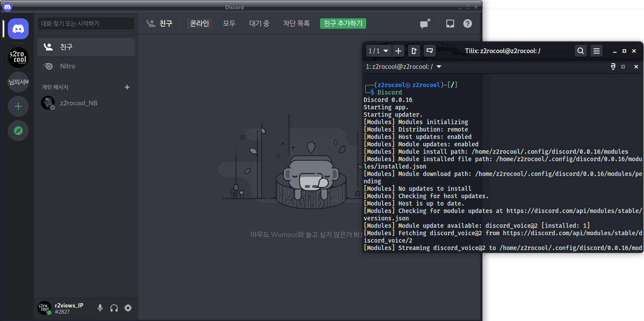Expand terminal title 1: z2rocool@z2rocool dropdown arrow

pos(439,67)
